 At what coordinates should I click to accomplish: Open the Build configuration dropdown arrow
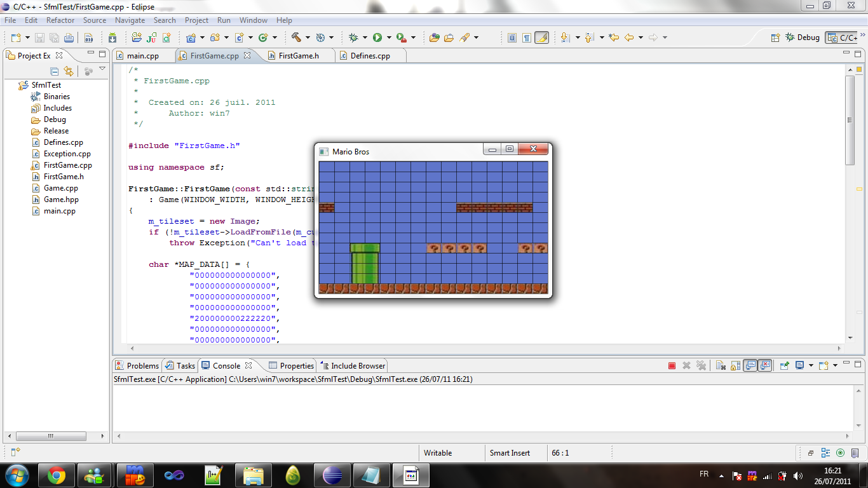tap(308, 37)
